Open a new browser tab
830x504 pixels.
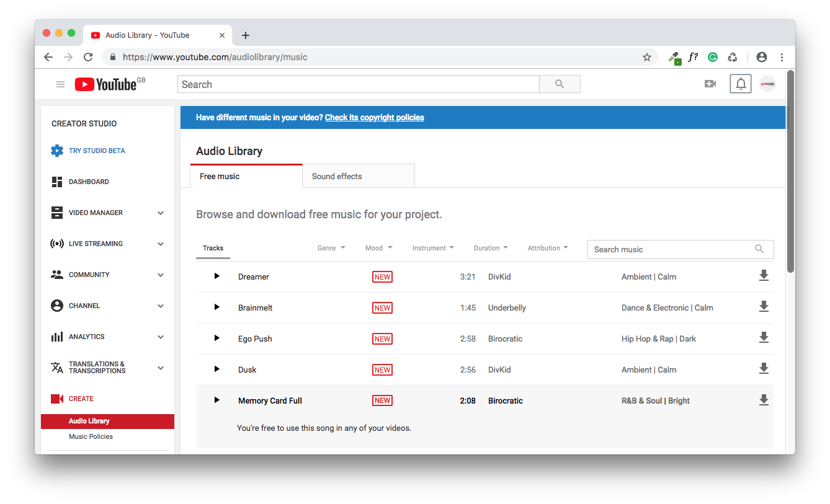point(246,35)
